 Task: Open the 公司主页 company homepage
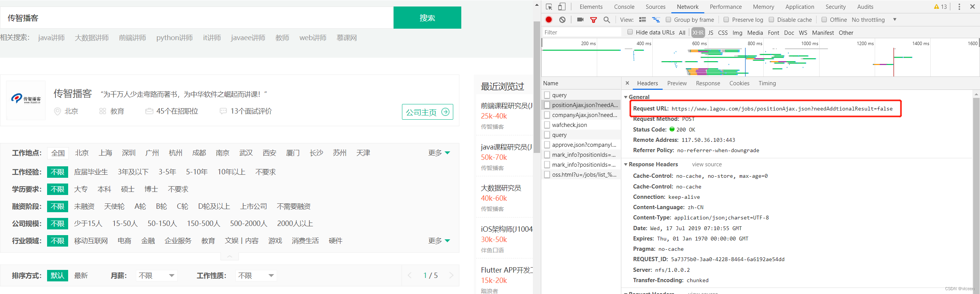(x=428, y=112)
